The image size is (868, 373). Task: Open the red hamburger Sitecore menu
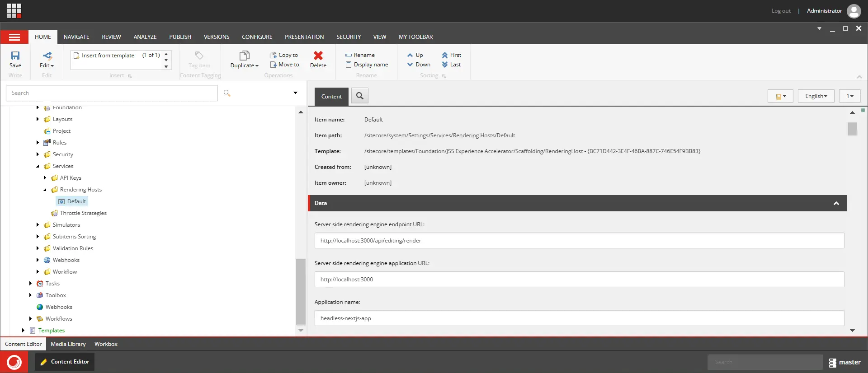(14, 37)
